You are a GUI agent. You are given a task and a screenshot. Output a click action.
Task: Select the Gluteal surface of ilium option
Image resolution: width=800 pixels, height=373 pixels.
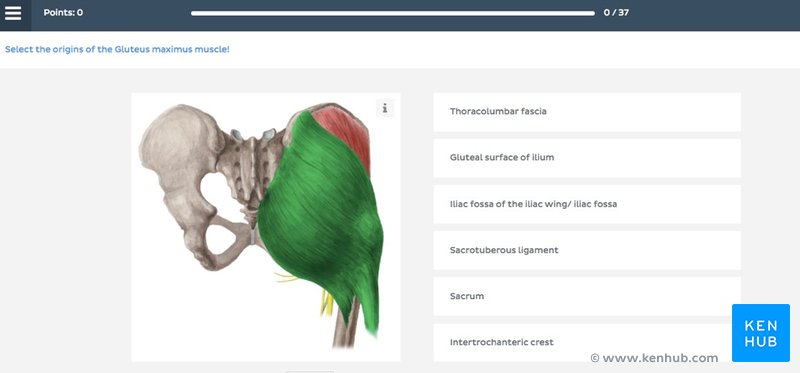[587, 158]
